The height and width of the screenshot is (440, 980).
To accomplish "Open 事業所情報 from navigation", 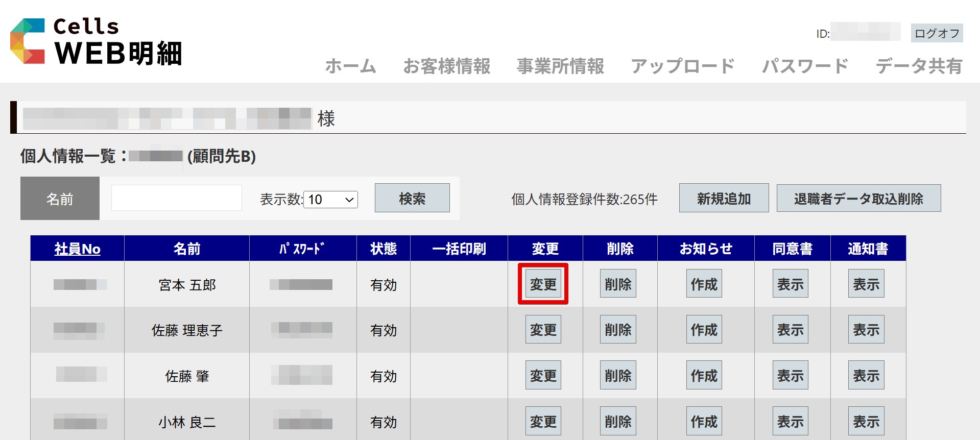I will (x=560, y=66).
